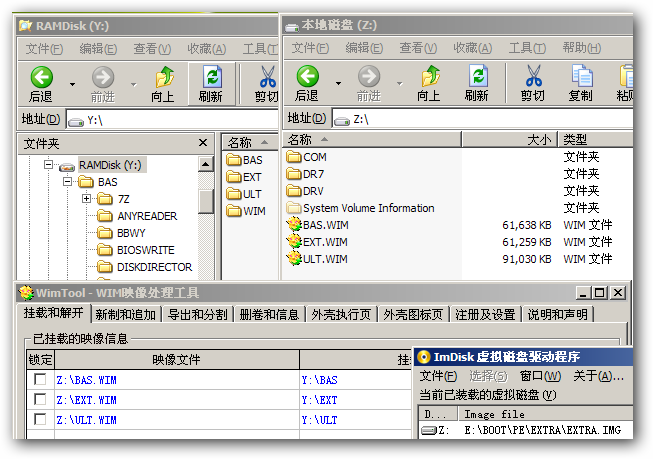
Task: Click Y:\ address field in RAMDisk window
Action: coord(172,121)
